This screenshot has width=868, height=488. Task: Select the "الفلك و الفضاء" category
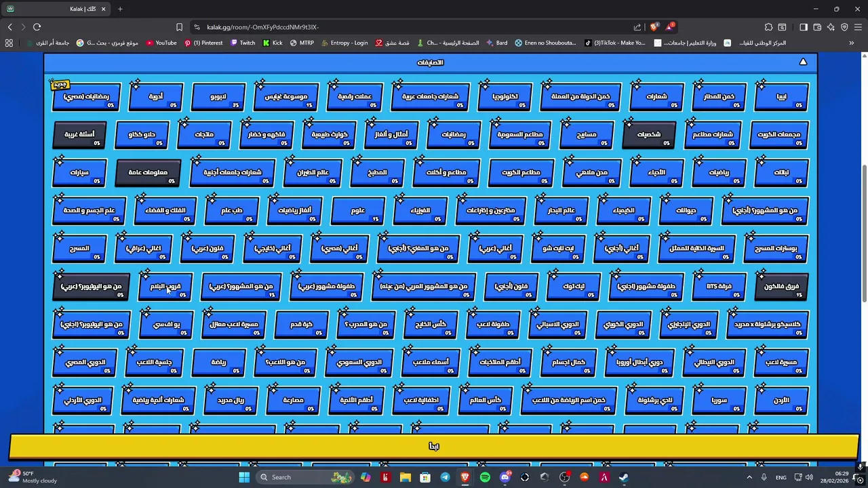164,210
